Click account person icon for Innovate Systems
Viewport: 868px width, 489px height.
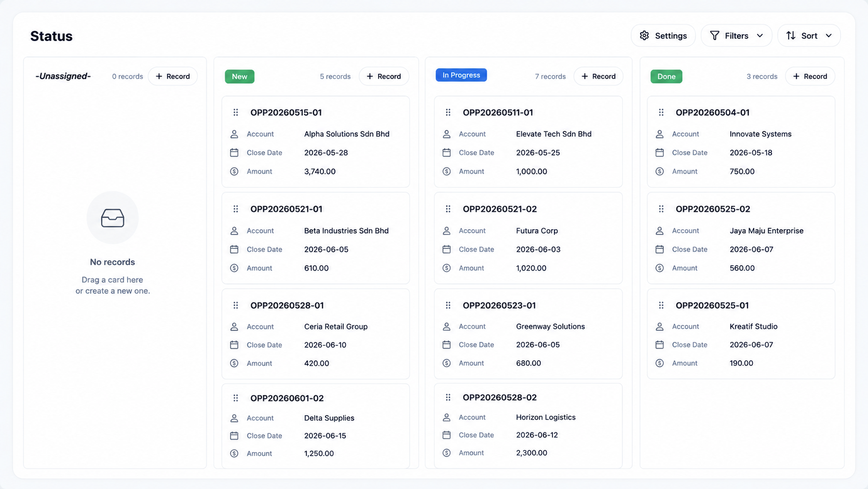(659, 134)
